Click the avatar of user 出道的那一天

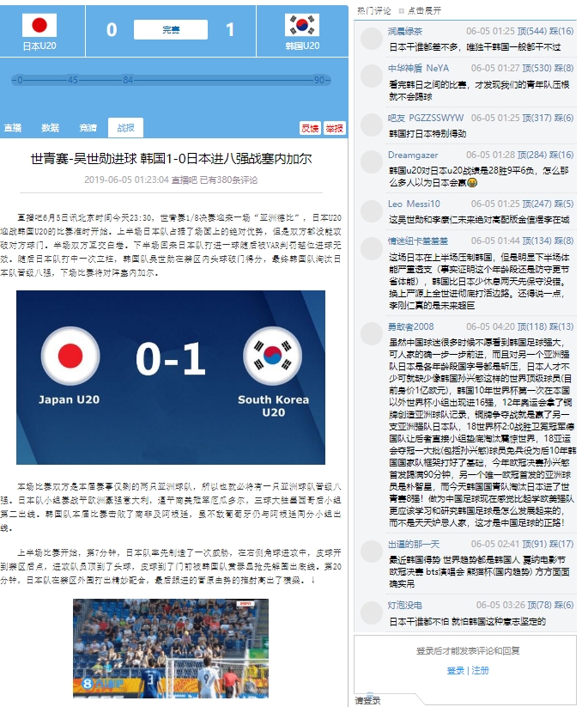372,551
